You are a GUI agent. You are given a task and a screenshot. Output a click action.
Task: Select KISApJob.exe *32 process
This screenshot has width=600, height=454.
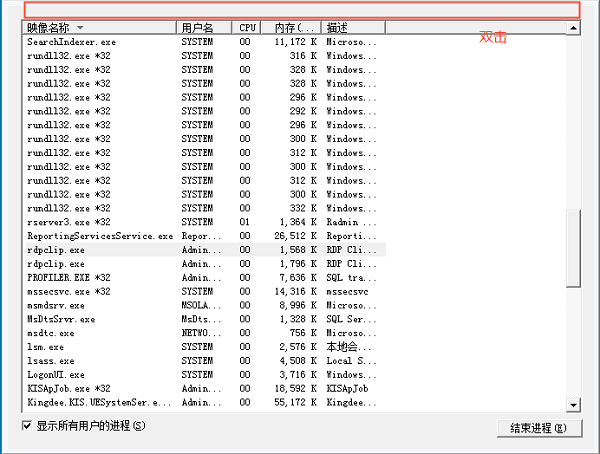tap(69, 388)
